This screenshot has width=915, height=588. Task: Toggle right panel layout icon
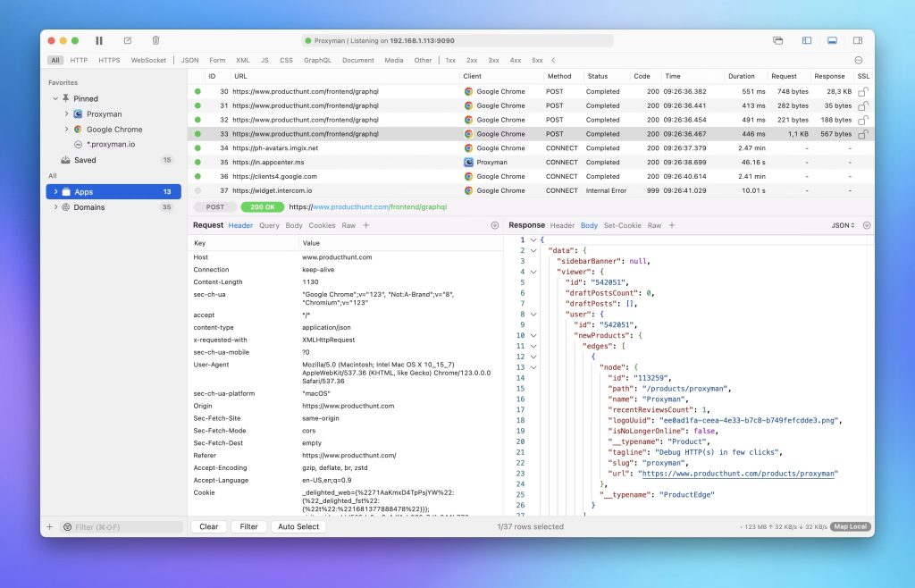(x=859, y=40)
